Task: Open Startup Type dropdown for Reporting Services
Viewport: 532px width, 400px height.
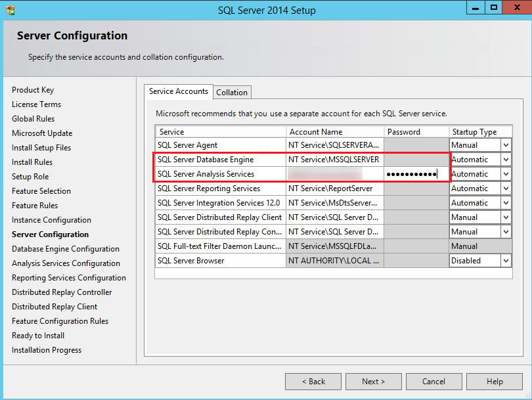Action: (506, 189)
